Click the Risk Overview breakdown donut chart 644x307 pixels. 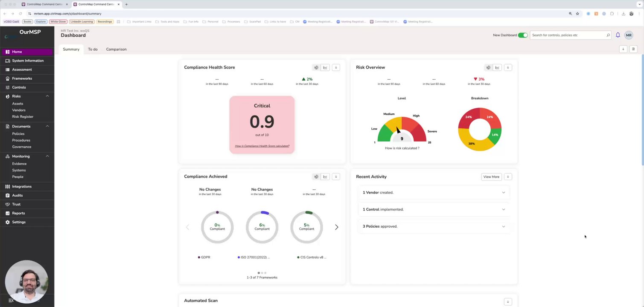coord(480,129)
